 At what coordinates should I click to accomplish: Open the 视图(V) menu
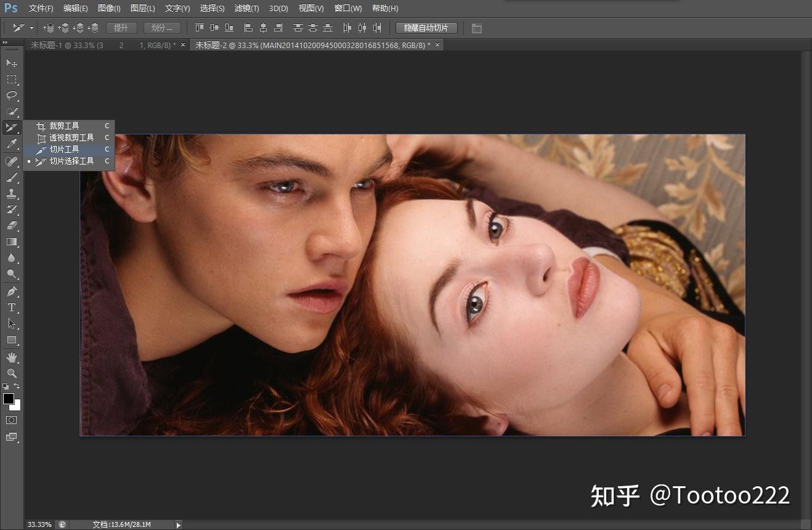click(311, 9)
